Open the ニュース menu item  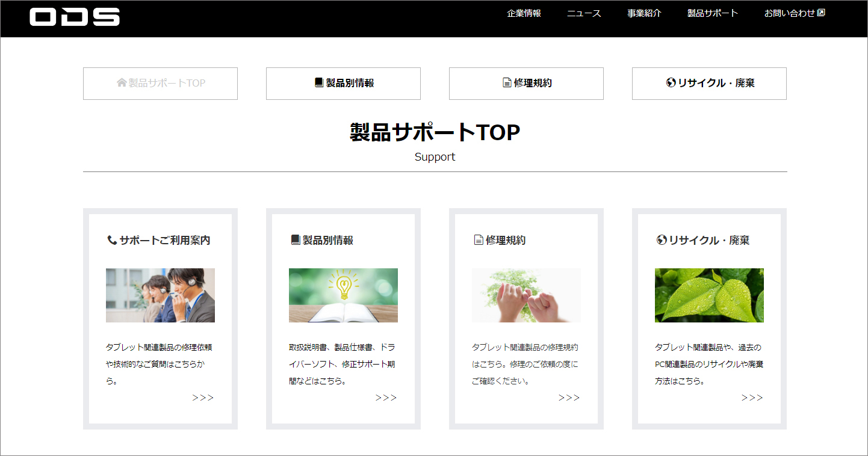584,13
